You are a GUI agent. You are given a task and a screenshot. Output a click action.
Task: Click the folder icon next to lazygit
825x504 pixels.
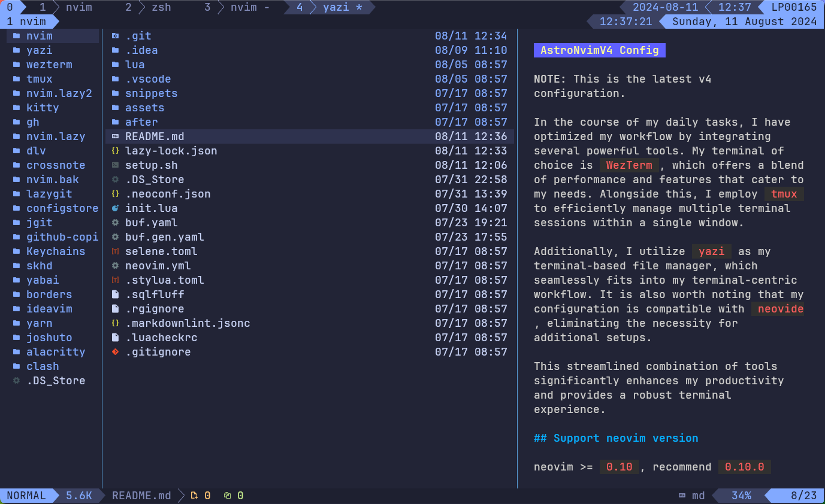pos(17,194)
